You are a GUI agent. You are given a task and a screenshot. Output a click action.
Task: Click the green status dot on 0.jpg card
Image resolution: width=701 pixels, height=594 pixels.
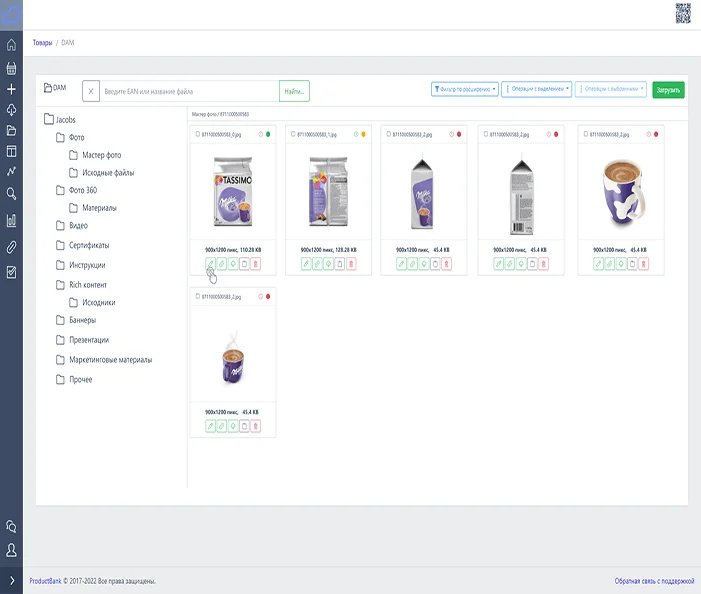268,134
